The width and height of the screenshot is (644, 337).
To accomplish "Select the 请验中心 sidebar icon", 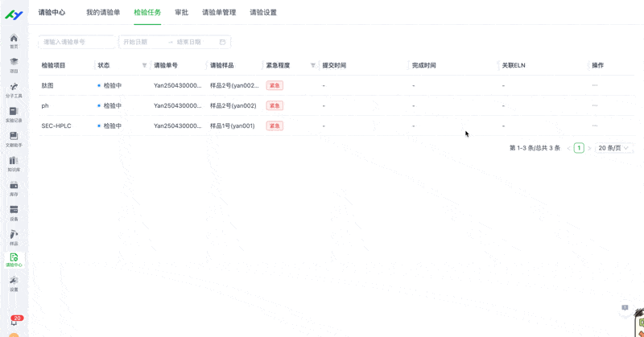I will click(14, 261).
